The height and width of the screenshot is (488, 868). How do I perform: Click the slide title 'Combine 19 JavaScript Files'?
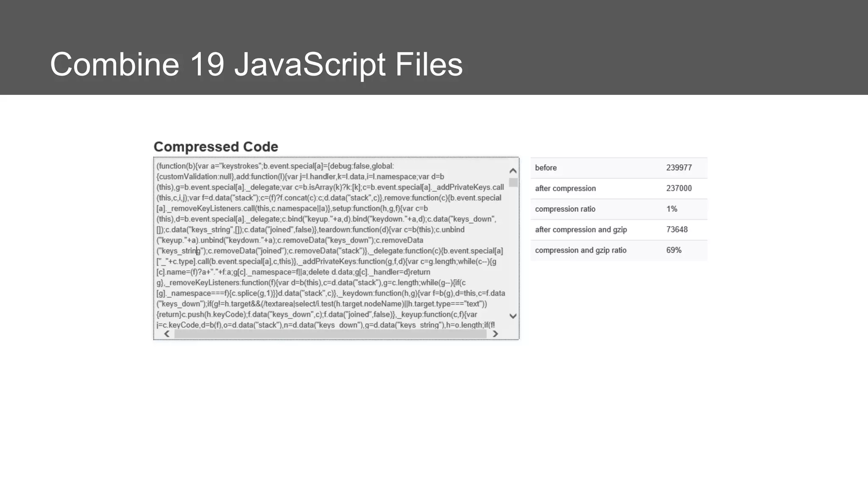256,64
